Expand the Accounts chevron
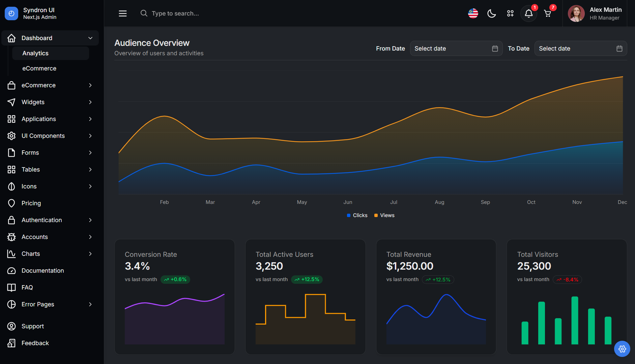This screenshot has height=364, width=635. coord(90,237)
